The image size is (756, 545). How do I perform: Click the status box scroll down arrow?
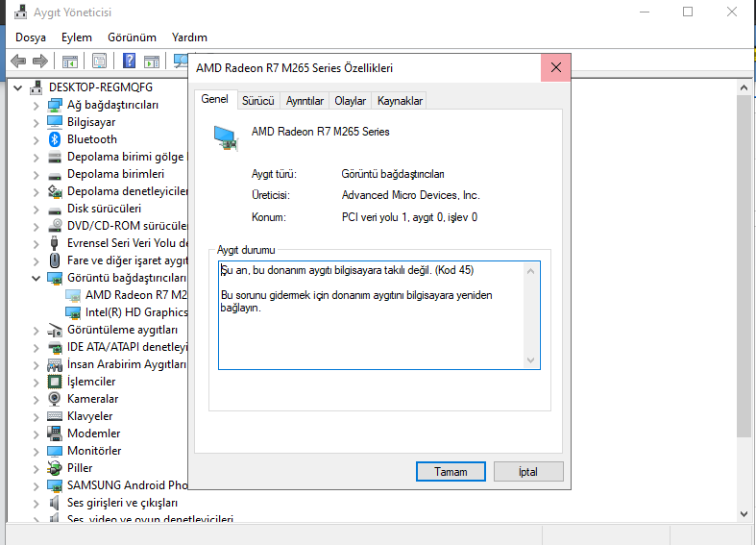(x=531, y=360)
